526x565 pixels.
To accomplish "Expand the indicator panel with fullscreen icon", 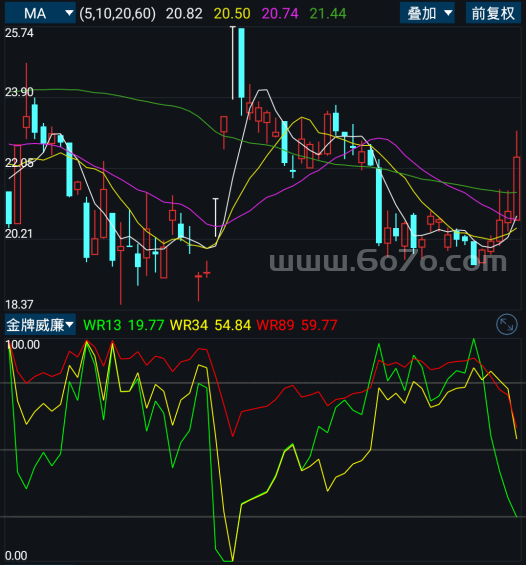I will pos(507,325).
